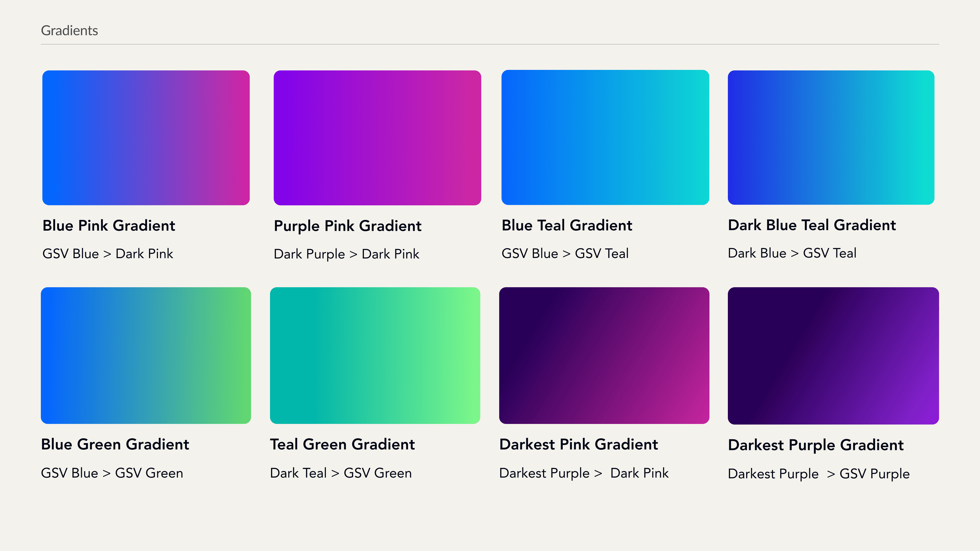980x551 pixels.
Task: Choose the Darkest Pink Gradient swatch
Action: pos(604,355)
